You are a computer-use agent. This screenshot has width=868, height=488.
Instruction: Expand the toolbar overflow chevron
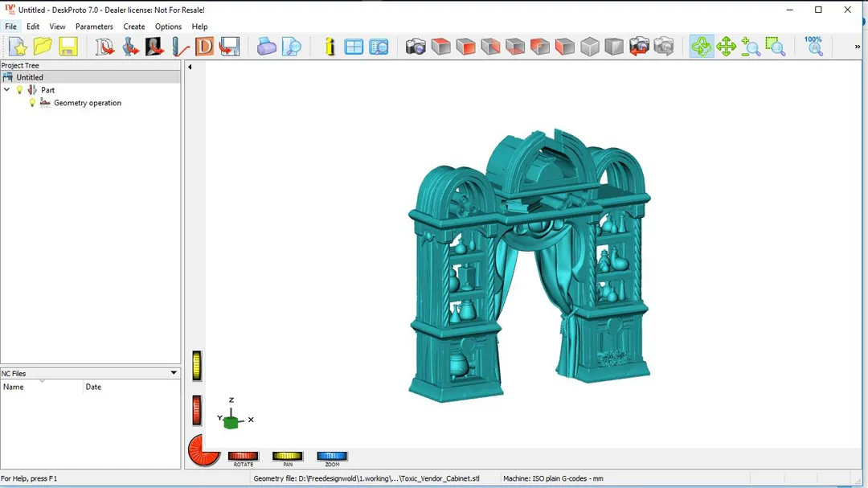click(857, 47)
